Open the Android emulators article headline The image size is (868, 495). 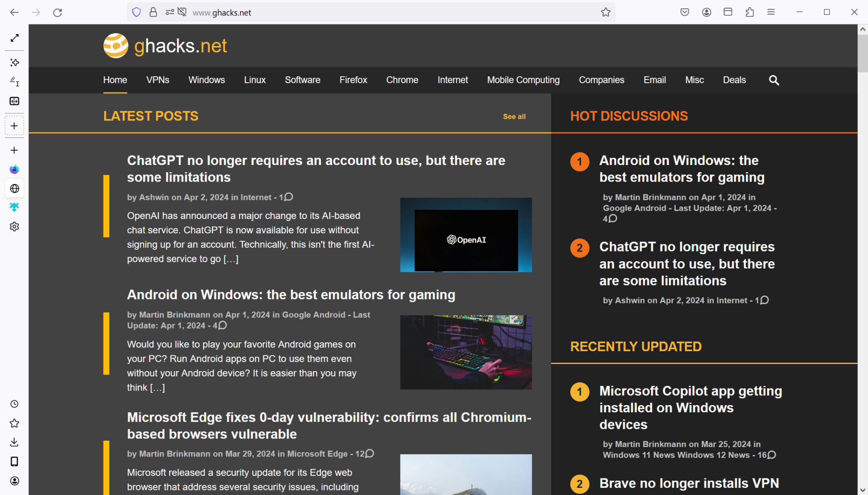coord(291,294)
